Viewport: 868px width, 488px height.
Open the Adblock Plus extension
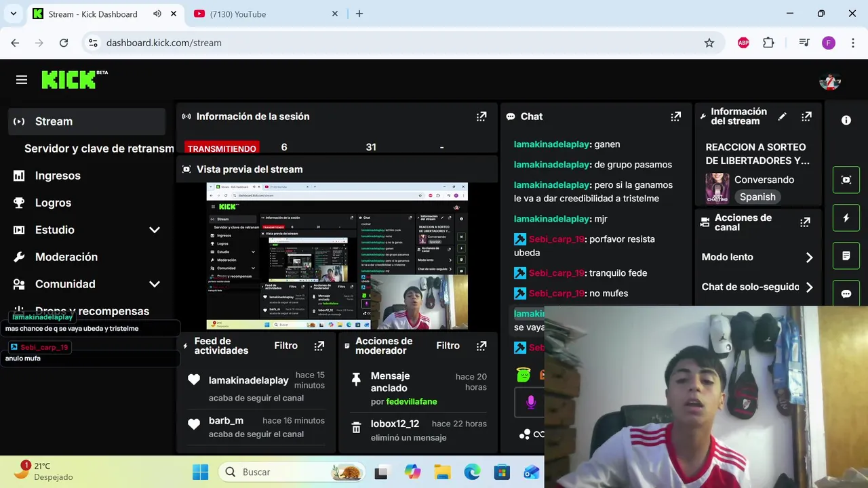(743, 43)
